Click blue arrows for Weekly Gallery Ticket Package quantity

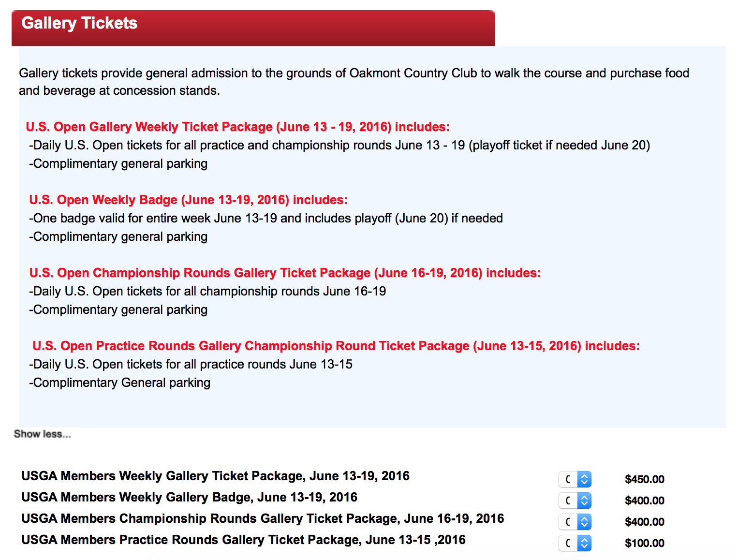pyautogui.click(x=584, y=479)
